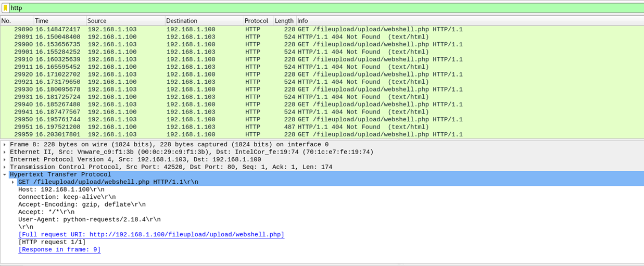The image size is (644, 266).
Task: Select packet 29901 row
Action: click(322, 52)
